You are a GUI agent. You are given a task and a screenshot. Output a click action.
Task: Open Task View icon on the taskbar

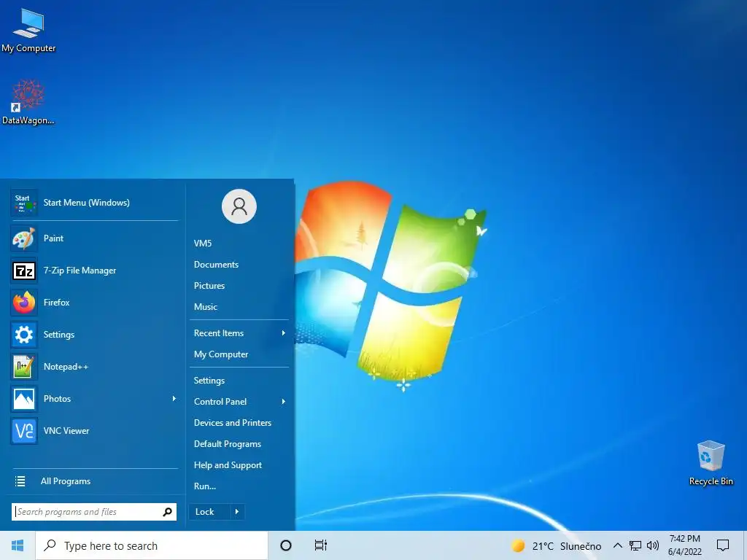click(321, 545)
